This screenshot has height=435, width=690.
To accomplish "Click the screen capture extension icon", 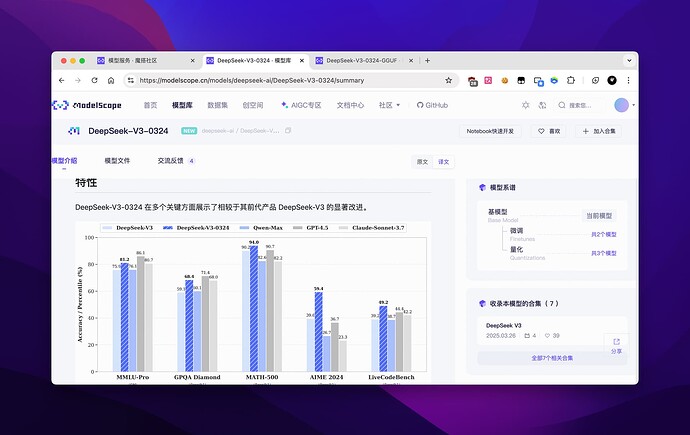I will click(x=538, y=81).
